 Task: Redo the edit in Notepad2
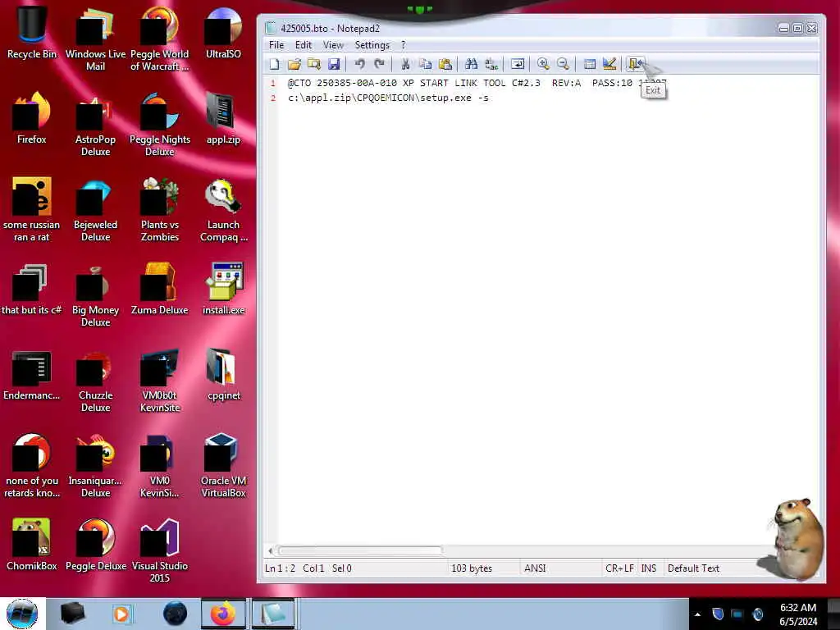tap(379, 64)
